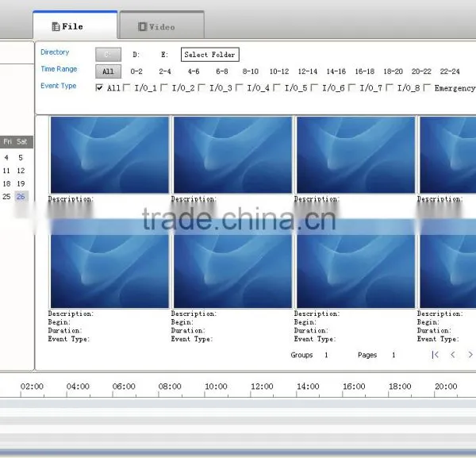Viewport: 476px width, 458px height.
Task: Pick calendar date 11
Action: (6, 171)
